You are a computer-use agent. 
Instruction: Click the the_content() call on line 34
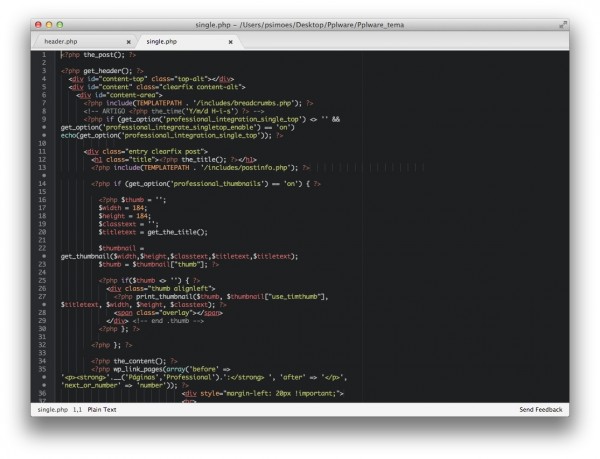pyautogui.click(x=140, y=361)
